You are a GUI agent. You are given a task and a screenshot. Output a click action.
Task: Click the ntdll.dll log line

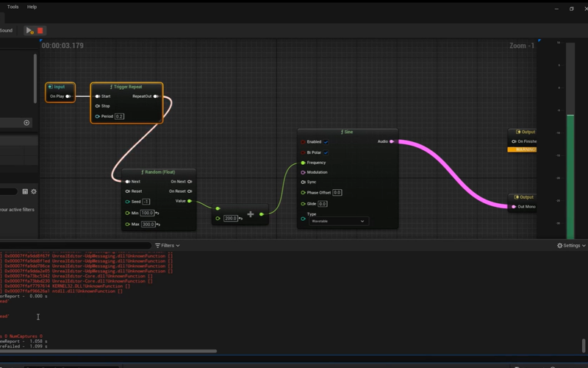click(x=62, y=291)
